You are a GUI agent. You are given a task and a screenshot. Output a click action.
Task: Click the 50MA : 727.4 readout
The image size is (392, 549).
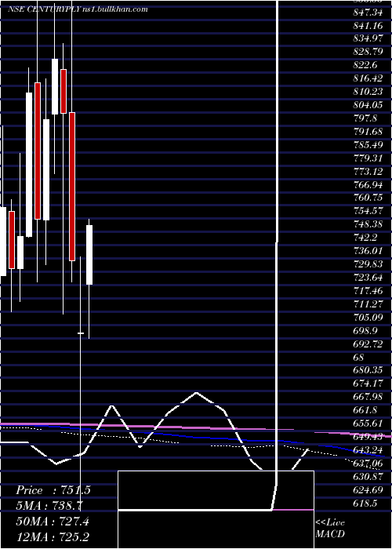pos(53,522)
